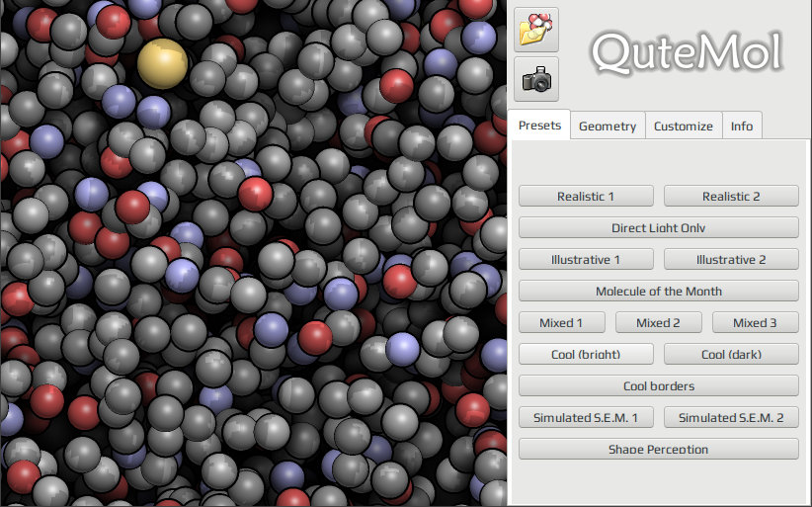Viewport: 812px width, 507px height.
Task: Apply Simulated S.E.M. 1 preset
Action: coord(586,417)
